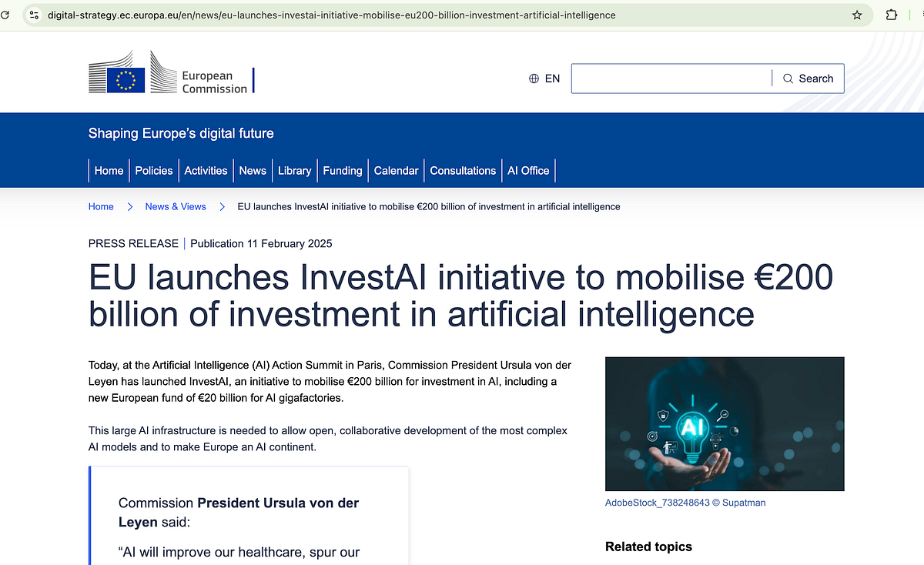Follow the AdobeStock_738248643 image credit link
The width and height of the screenshot is (924, 565).
pos(685,502)
